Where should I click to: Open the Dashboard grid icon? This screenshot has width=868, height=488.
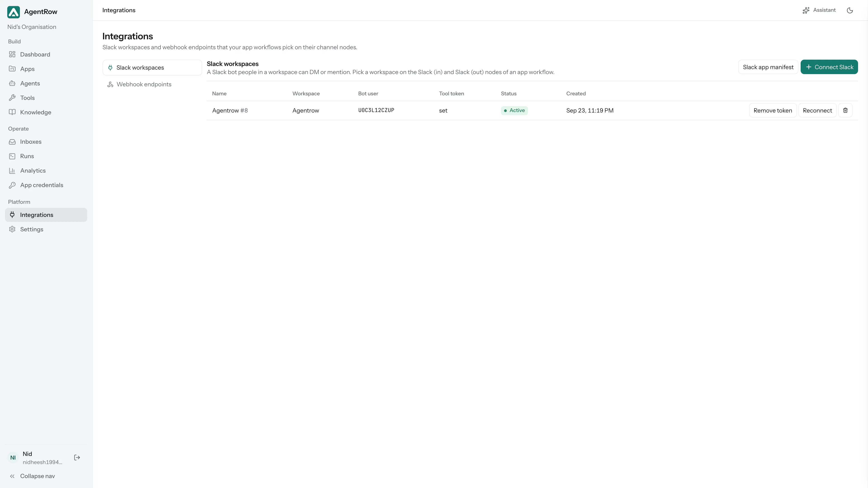click(x=12, y=54)
